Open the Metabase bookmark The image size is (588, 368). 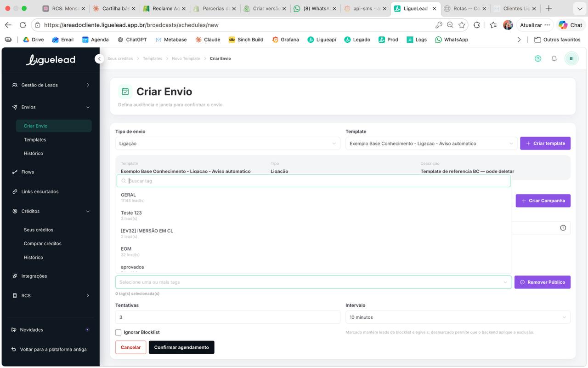pyautogui.click(x=171, y=40)
